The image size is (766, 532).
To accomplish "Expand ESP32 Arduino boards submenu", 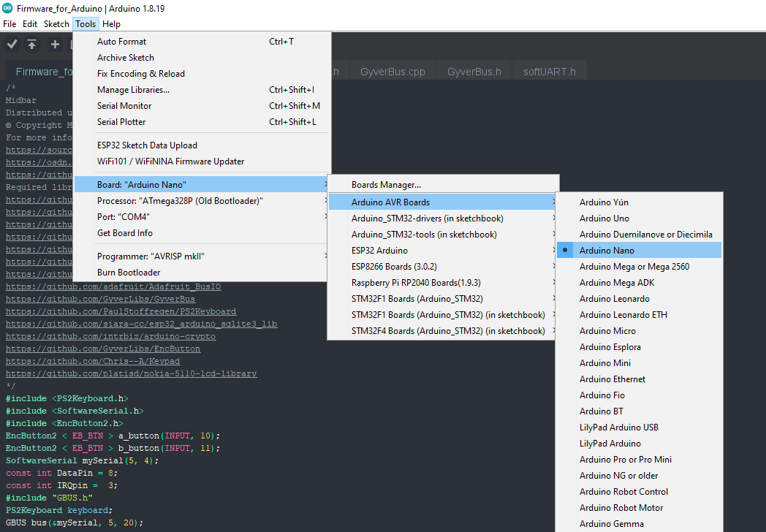I will (x=443, y=251).
